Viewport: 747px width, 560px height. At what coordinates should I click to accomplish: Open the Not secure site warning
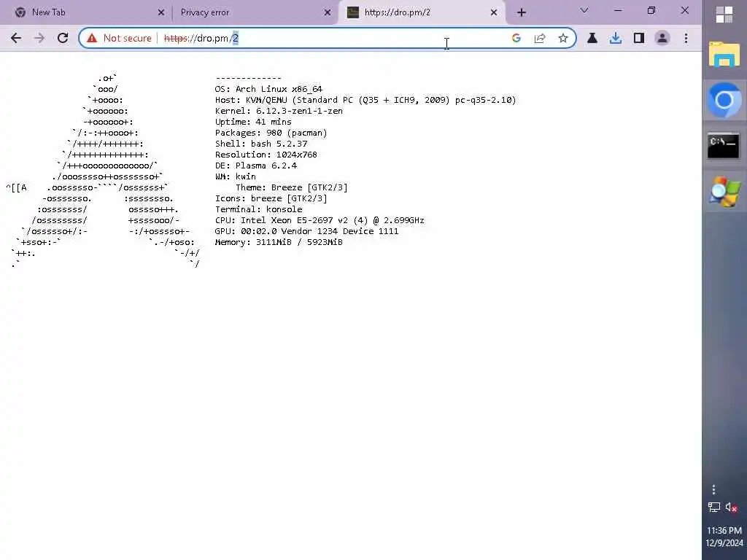pyautogui.click(x=120, y=38)
